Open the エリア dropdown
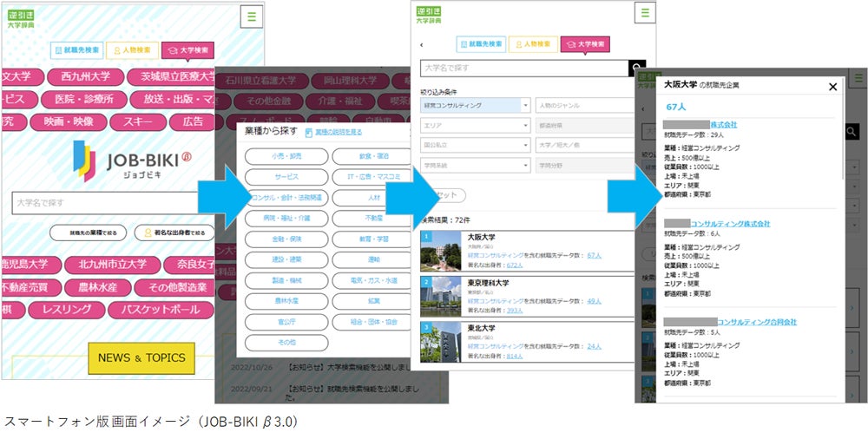The image size is (868, 439). (476, 125)
